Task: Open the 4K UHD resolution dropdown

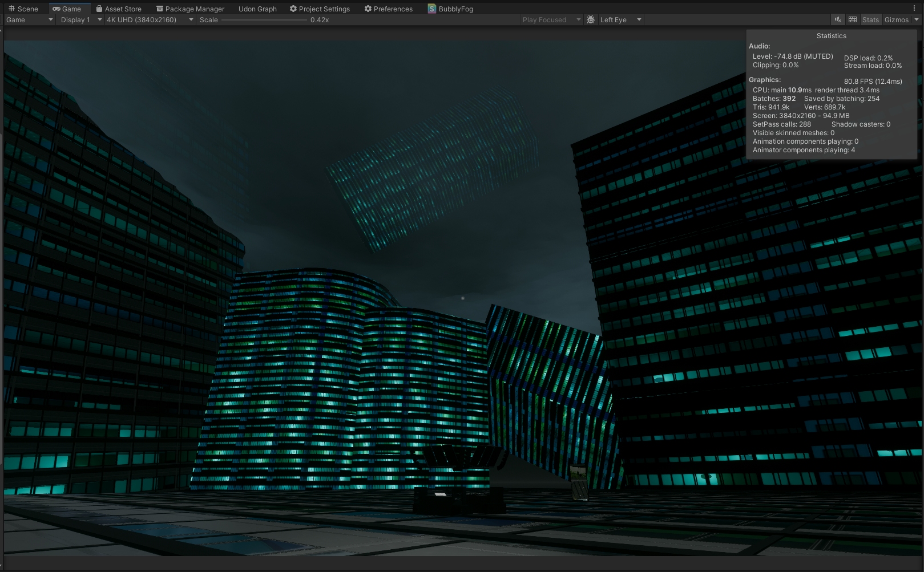Action: tap(150, 19)
